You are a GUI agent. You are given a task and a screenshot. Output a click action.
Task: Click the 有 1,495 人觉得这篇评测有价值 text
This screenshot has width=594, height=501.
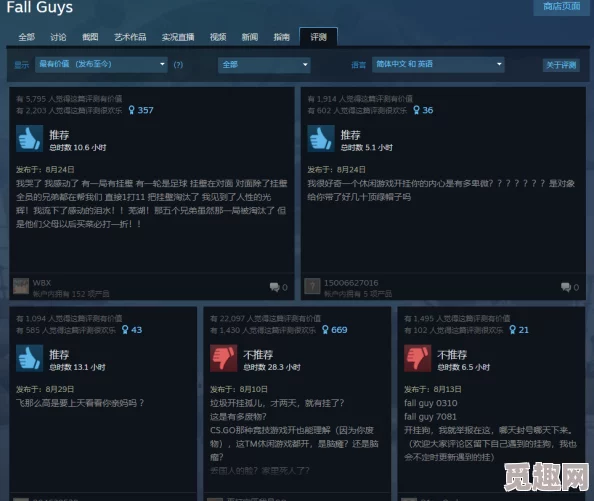457,318
